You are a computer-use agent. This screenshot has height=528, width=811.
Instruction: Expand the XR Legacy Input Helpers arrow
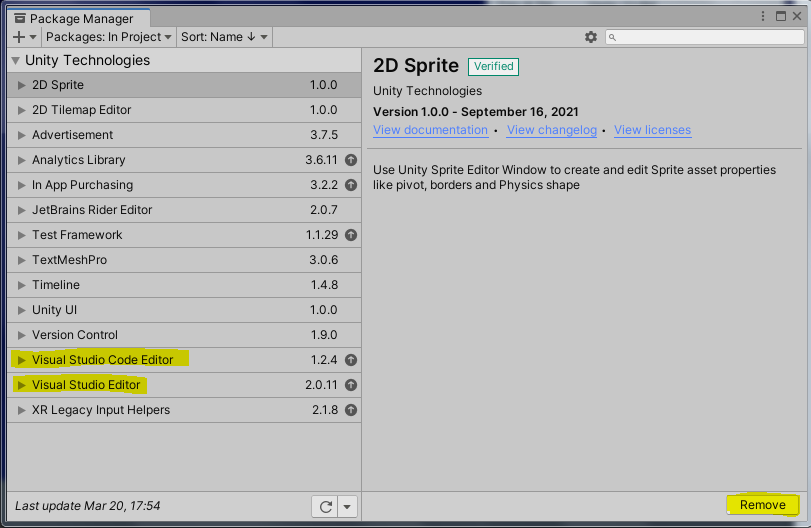point(21,410)
